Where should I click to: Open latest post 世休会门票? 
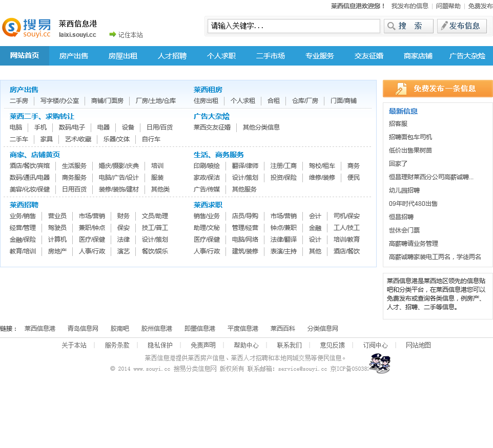(404, 230)
